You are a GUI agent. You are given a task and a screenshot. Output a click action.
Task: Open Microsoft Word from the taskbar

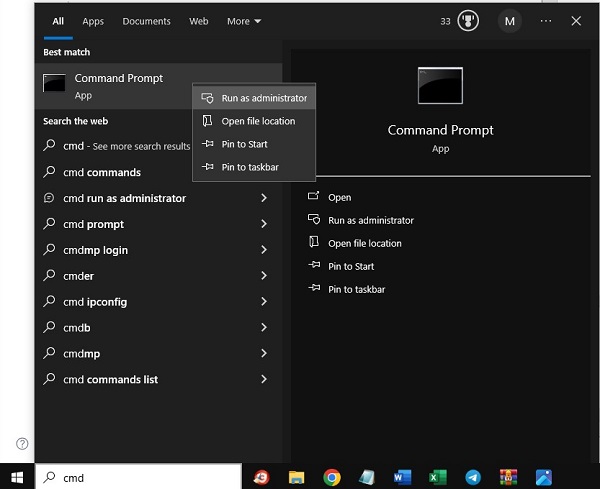pos(402,477)
